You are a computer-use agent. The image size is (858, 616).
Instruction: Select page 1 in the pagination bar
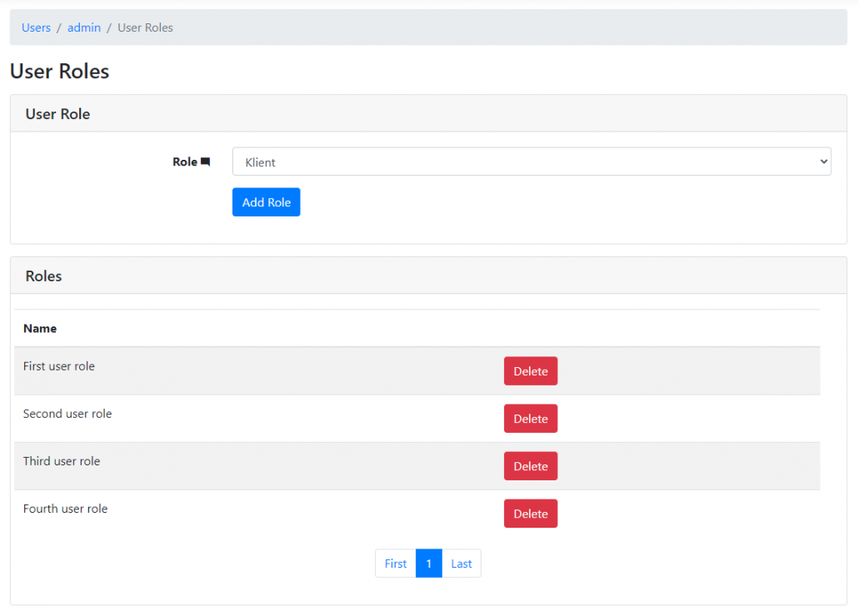(428, 564)
